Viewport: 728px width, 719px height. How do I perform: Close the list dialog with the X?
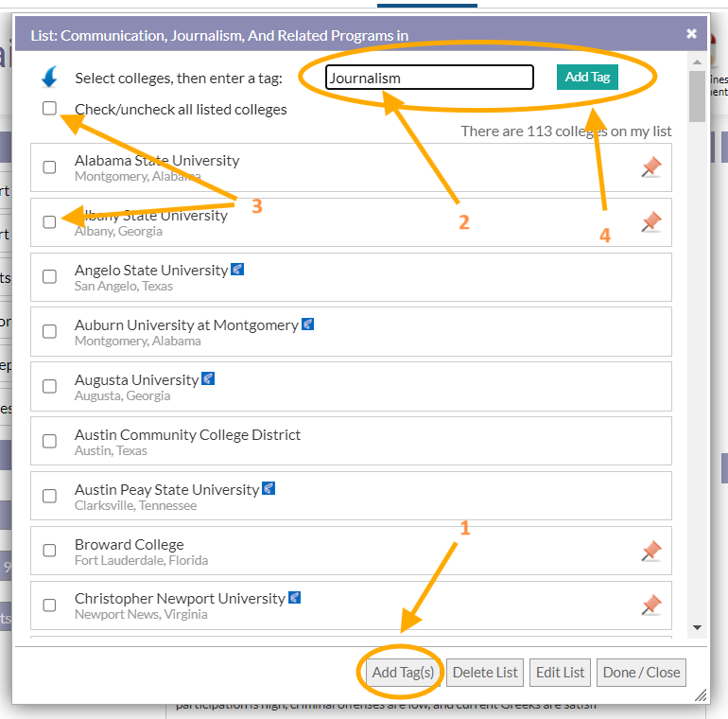click(692, 34)
